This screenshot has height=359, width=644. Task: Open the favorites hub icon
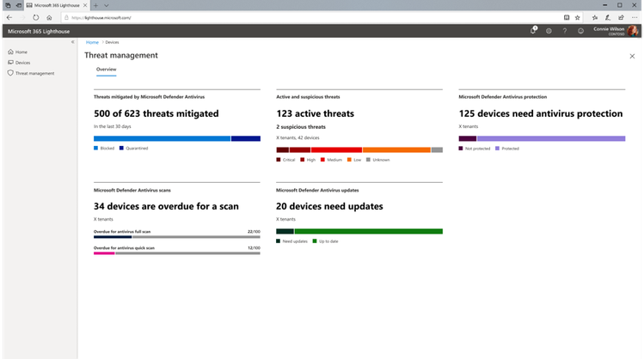tap(595, 18)
